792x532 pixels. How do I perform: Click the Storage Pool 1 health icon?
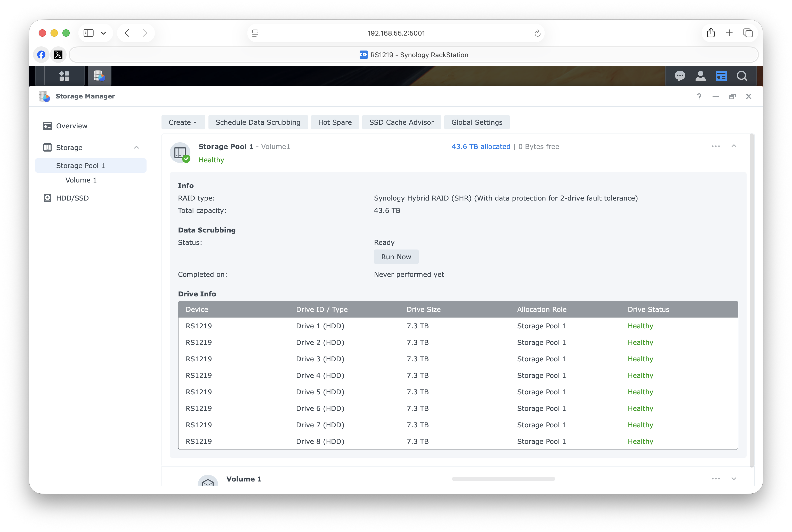180,153
